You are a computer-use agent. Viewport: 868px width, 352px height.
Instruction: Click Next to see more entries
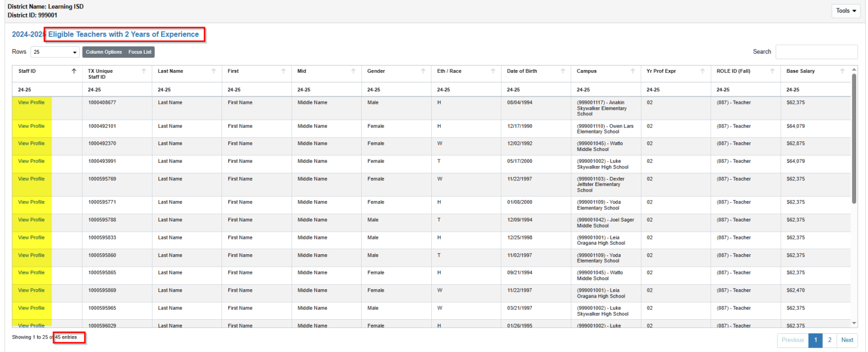tap(847, 340)
